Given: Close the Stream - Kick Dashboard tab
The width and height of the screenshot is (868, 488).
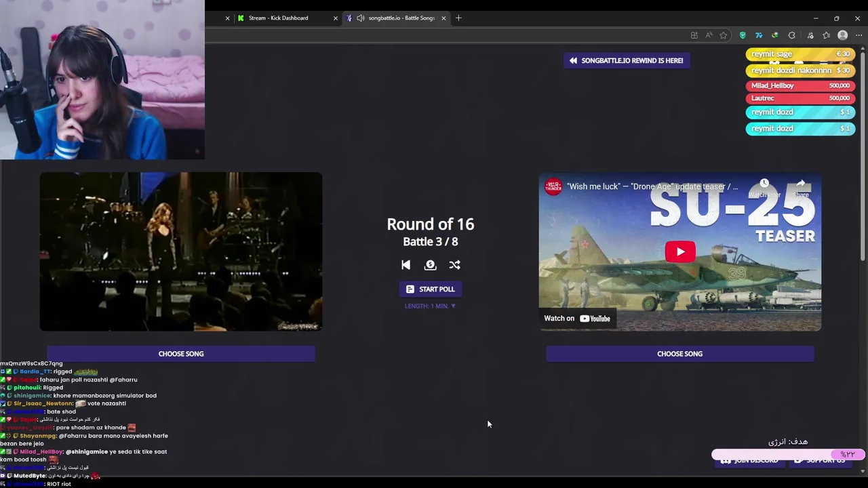Looking at the screenshot, I should tap(335, 18).
